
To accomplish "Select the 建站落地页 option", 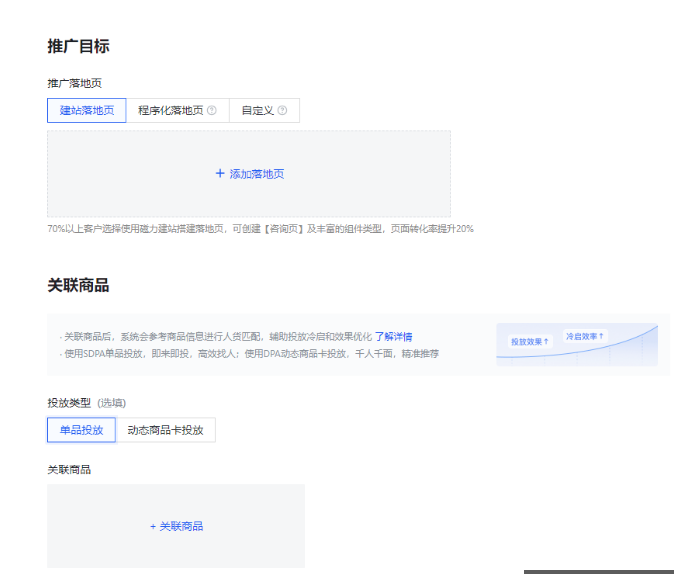I will click(x=87, y=110).
